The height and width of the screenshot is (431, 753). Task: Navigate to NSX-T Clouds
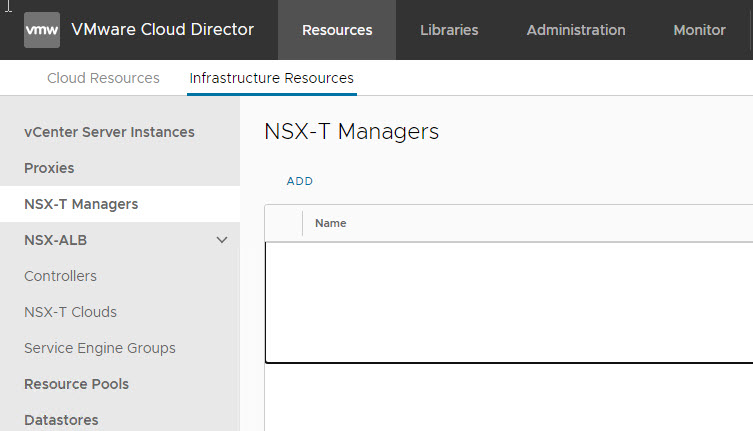(70, 312)
